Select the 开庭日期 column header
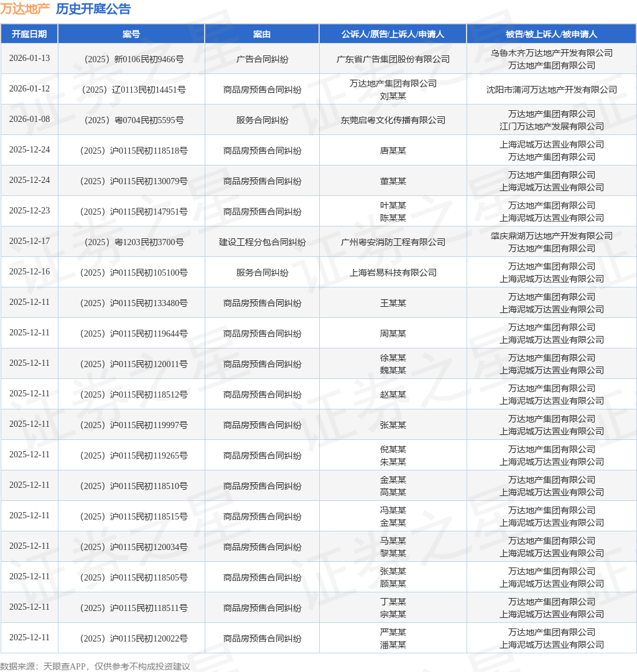 click(29, 34)
